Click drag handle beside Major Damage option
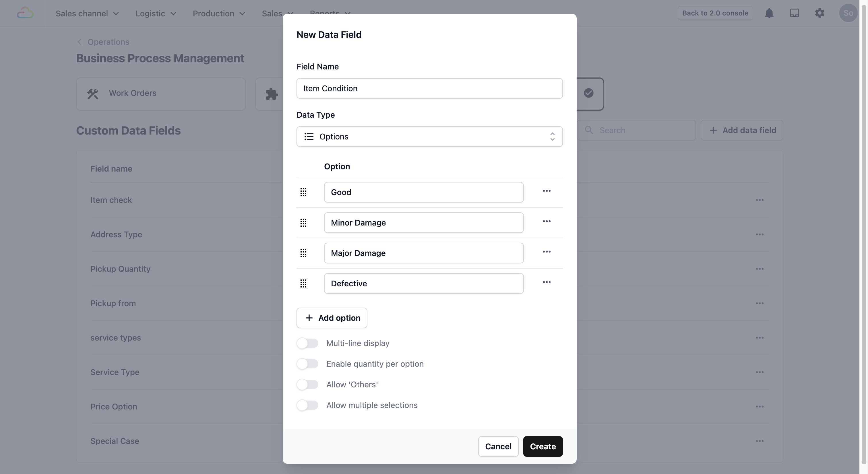 point(303,253)
